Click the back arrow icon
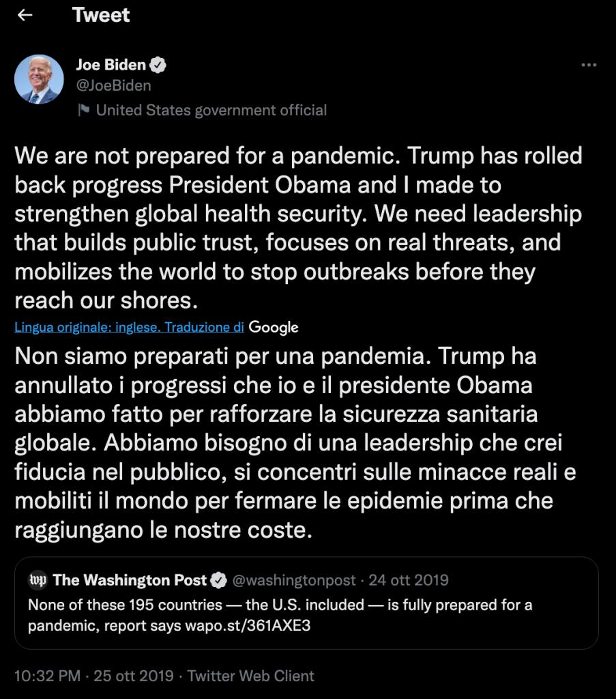The image size is (616, 699). click(x=25, y=15)
